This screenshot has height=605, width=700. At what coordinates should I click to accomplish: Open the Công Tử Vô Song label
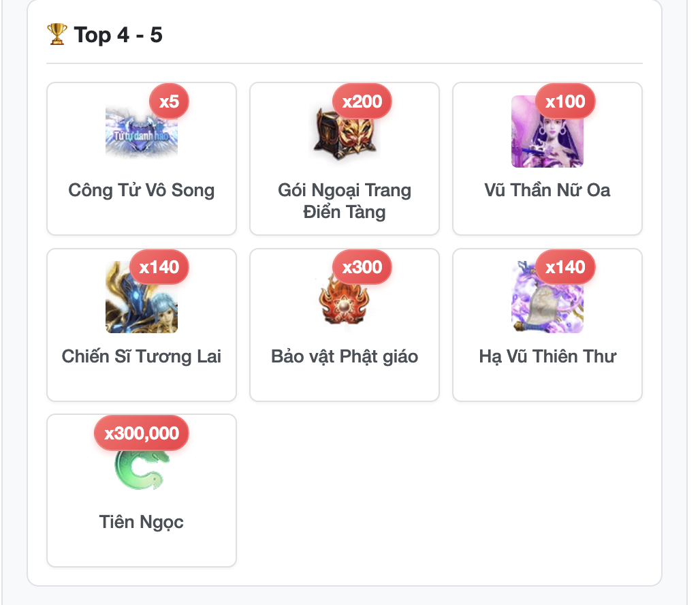[x=142, y=190]
